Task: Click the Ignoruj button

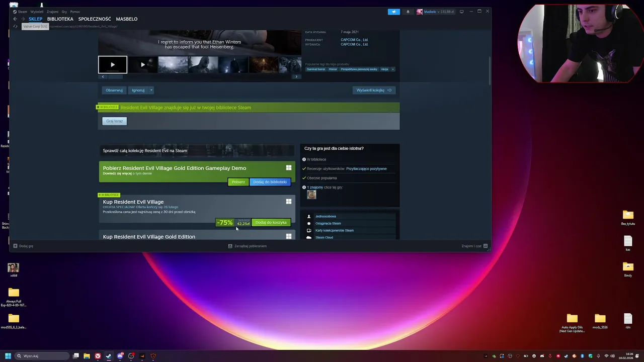Action: pyautogui.click(x=138, y=90)
